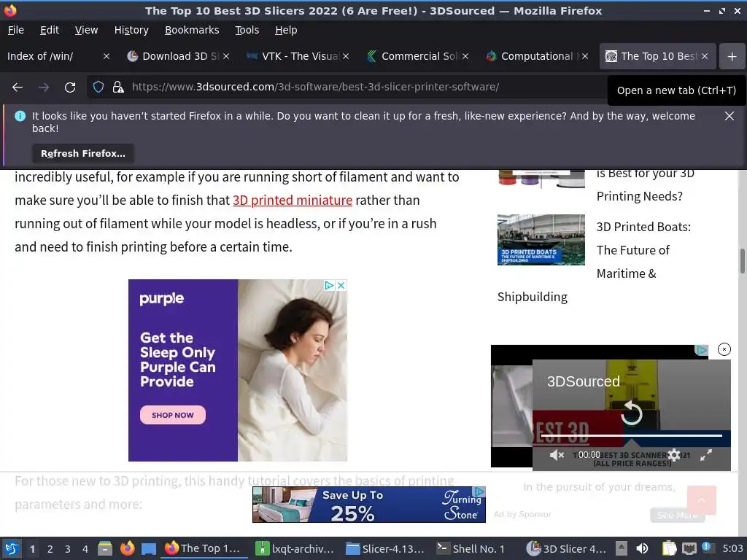Image resolution: width=747 pixels, height=560 pixels.
Task: Reload the current page
Action: point(70,87)
